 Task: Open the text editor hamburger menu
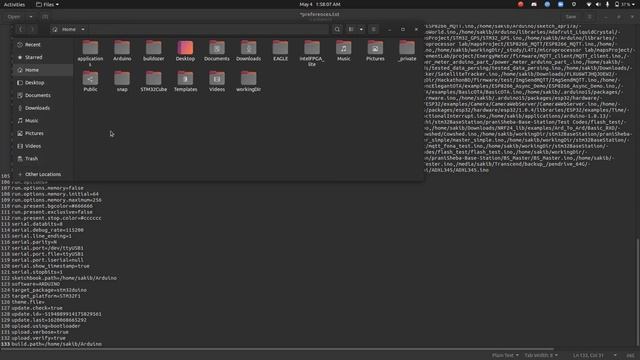coord(589,17)
